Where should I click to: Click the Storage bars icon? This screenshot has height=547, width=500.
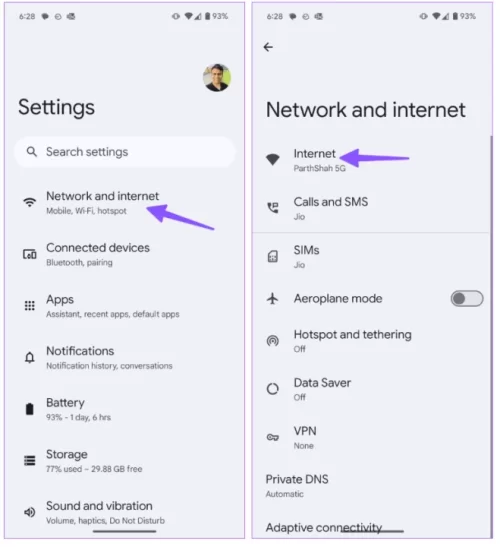click(x=30, y=460)
